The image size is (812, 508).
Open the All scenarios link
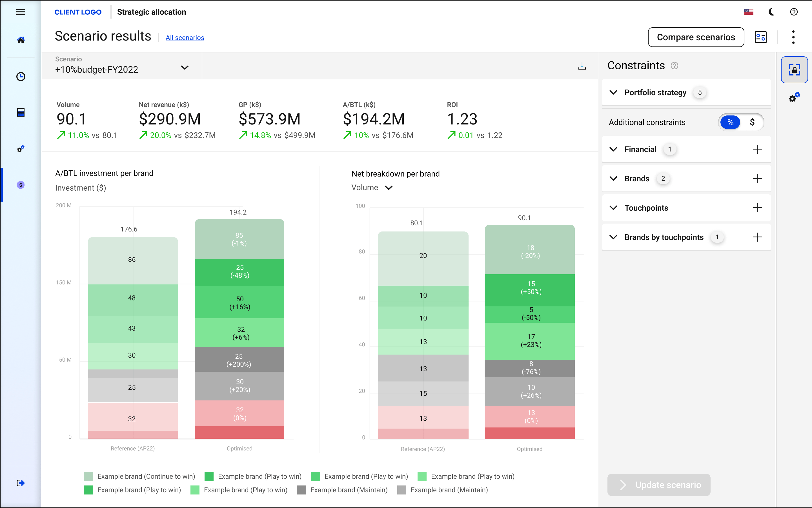pyautogui.click(x=185, y=38)
